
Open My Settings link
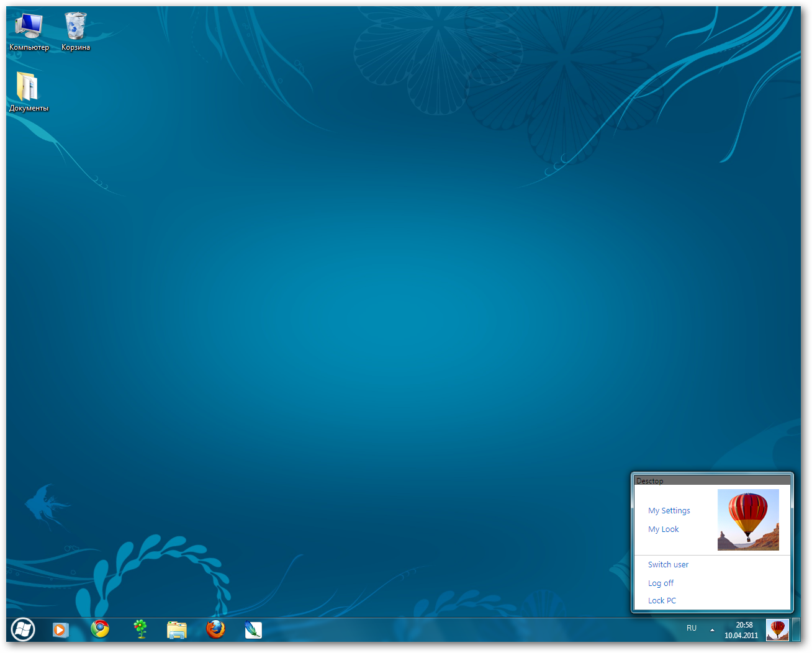coord(669,511)
